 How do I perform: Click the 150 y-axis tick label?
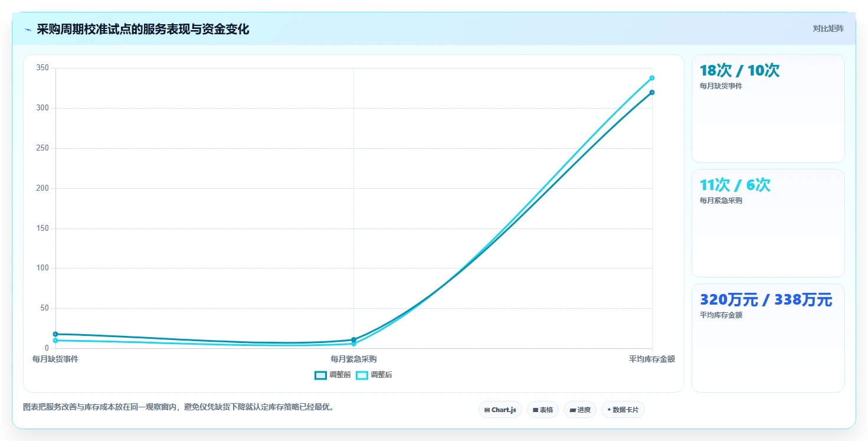point(42,228)
